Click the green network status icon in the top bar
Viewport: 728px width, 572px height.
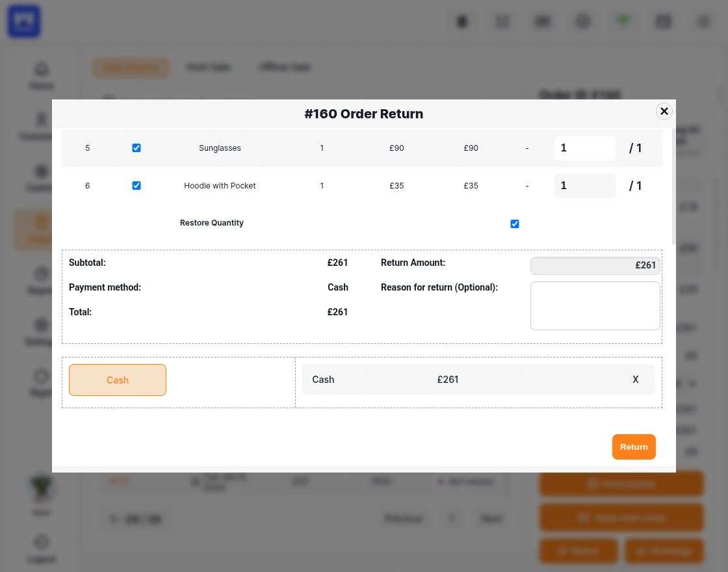point(623,21)
